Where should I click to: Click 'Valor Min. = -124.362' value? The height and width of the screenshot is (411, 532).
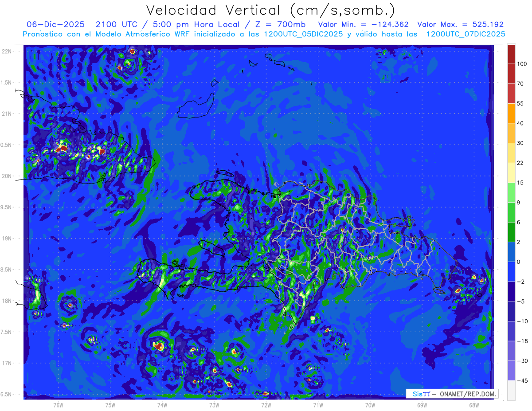(x=364, y=24)
